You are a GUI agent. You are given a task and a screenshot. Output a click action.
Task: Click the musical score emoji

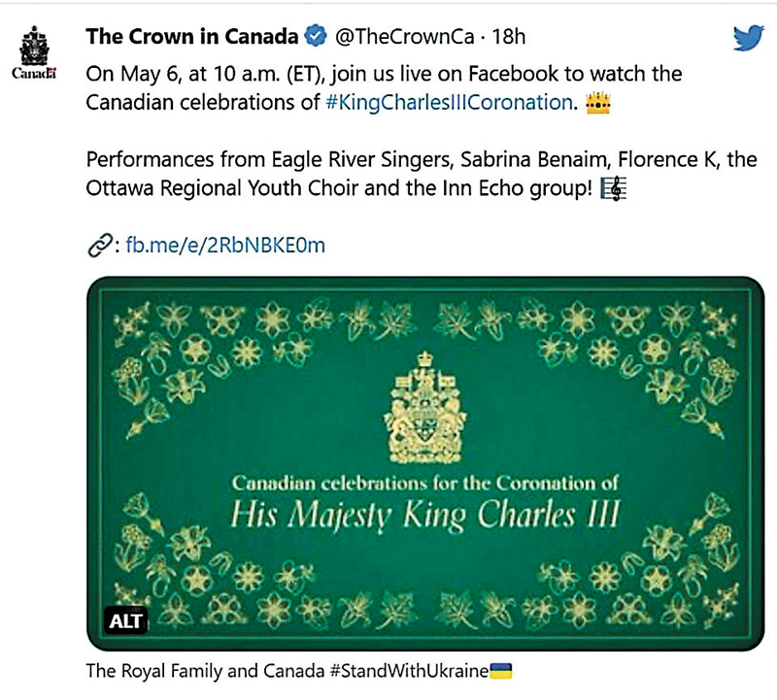pos(614,188)
